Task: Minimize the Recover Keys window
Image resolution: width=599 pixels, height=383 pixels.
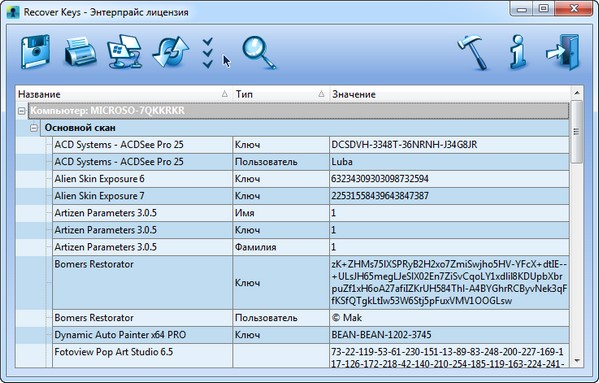Action: click(x=522, y=9)
